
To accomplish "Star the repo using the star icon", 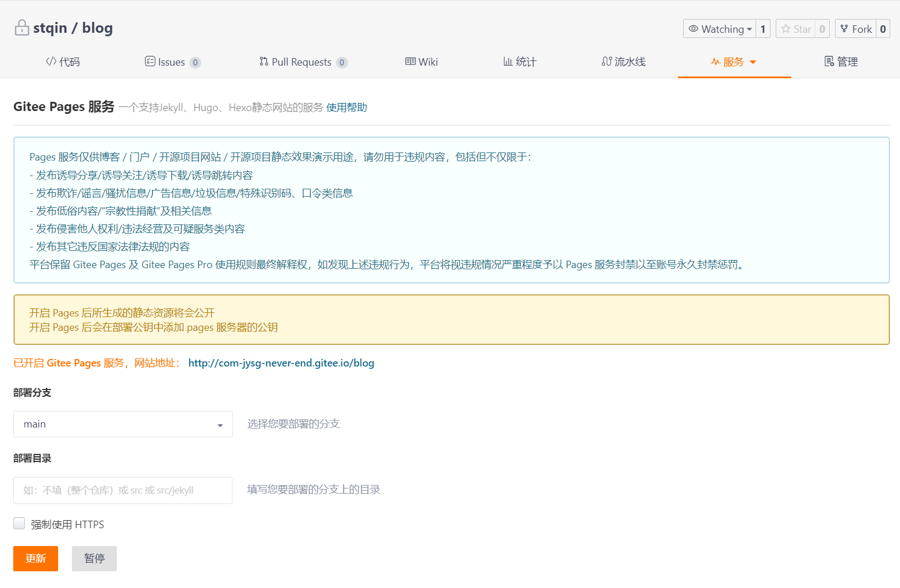I will tap(785, 29).
